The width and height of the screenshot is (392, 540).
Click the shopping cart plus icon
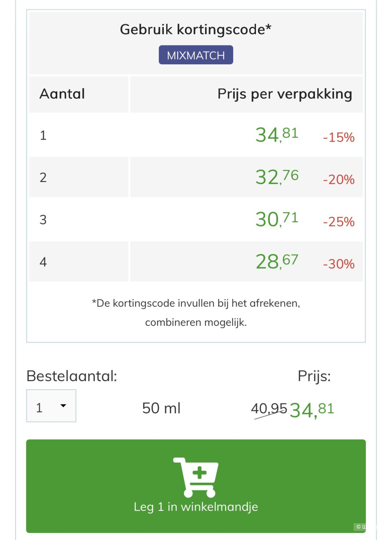196,476
